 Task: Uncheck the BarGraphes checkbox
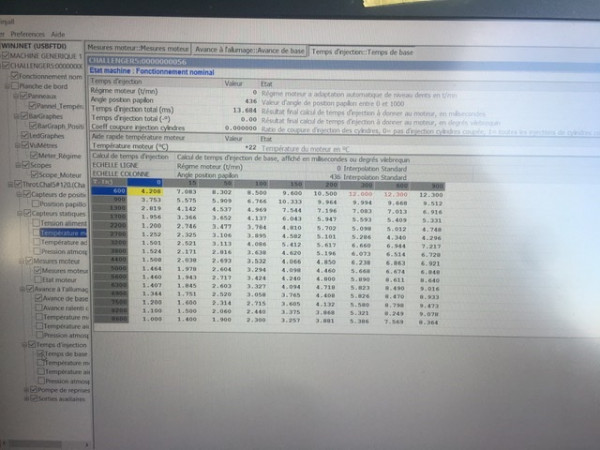pyautogui.click(x=24, y=116)
